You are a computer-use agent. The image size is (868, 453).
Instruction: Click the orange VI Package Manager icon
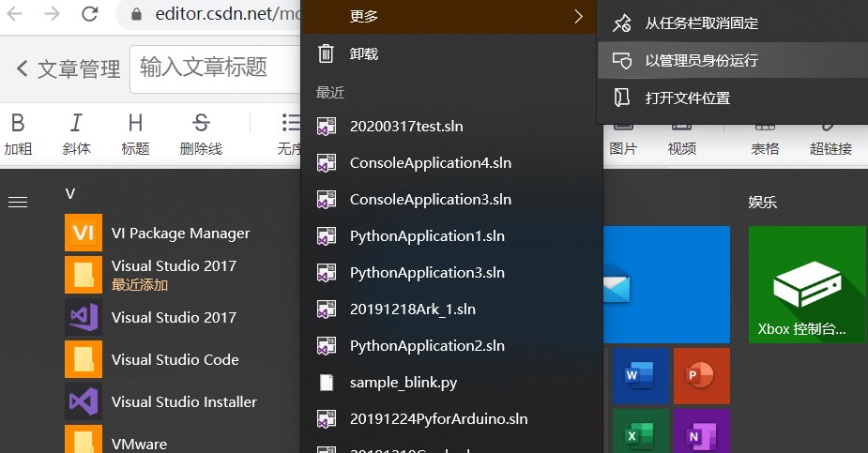[x=84, y=233]
